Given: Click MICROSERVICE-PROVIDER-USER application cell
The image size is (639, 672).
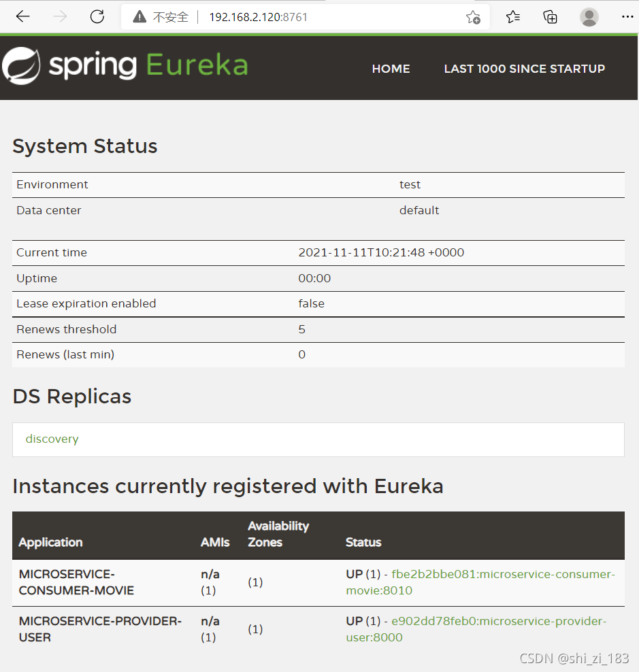Looking at the screenshot, I should coord(100,629).
